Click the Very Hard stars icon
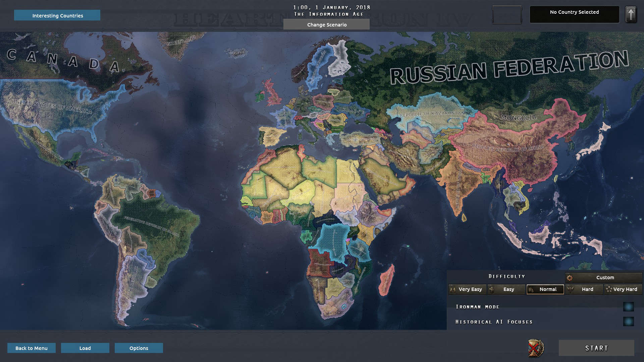644x362 pixels. [609, 289]
